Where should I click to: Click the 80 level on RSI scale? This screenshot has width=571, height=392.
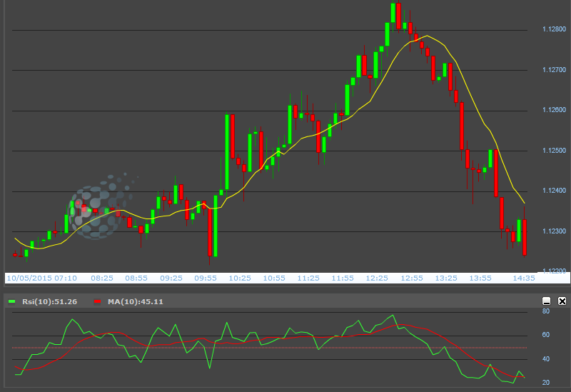(x=545, y=311)
